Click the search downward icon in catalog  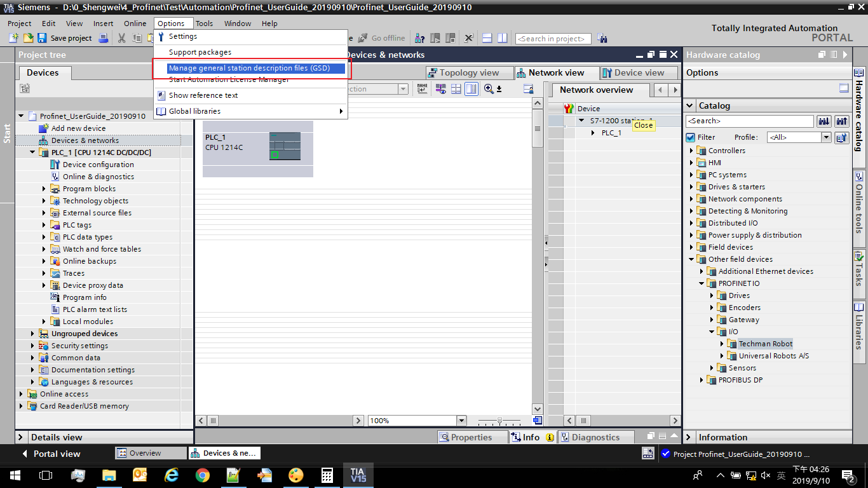(824, 121)
